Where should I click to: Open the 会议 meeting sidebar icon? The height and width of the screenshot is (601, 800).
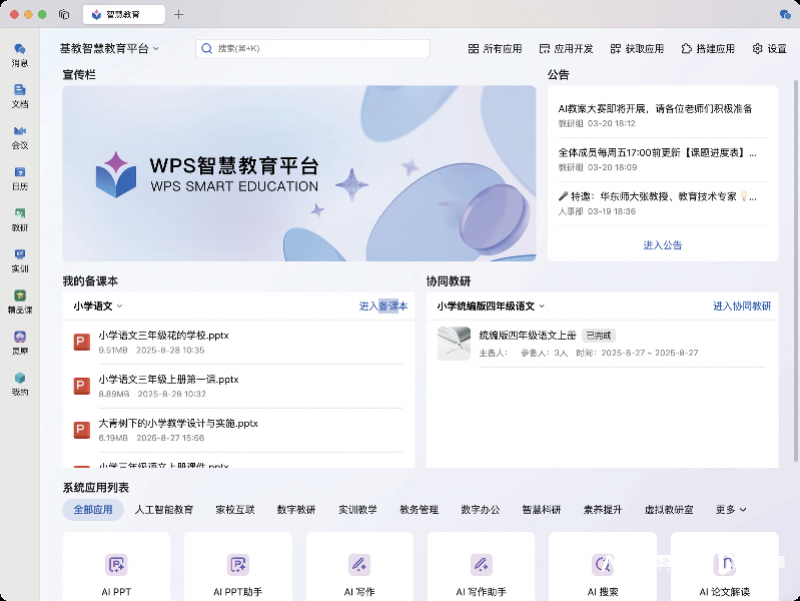coord(19,131)
